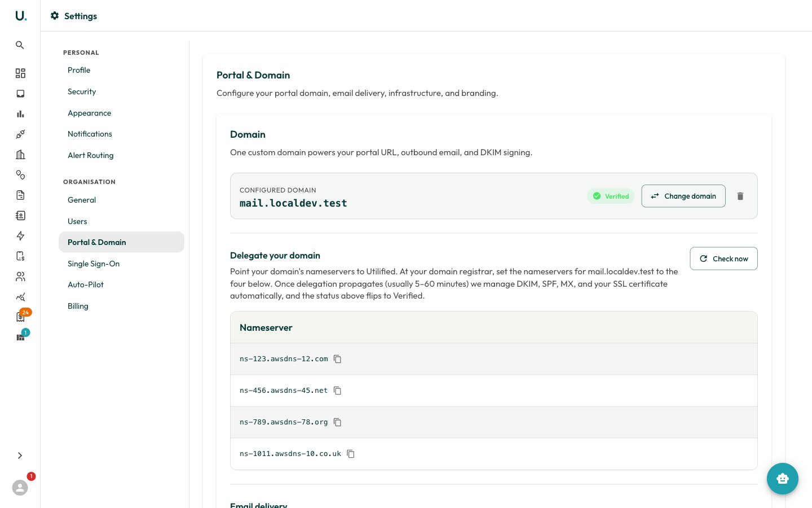The width and height of the screenshot is (812, 508).
Task: Click the Verified status badge
Action: [611, 196]
